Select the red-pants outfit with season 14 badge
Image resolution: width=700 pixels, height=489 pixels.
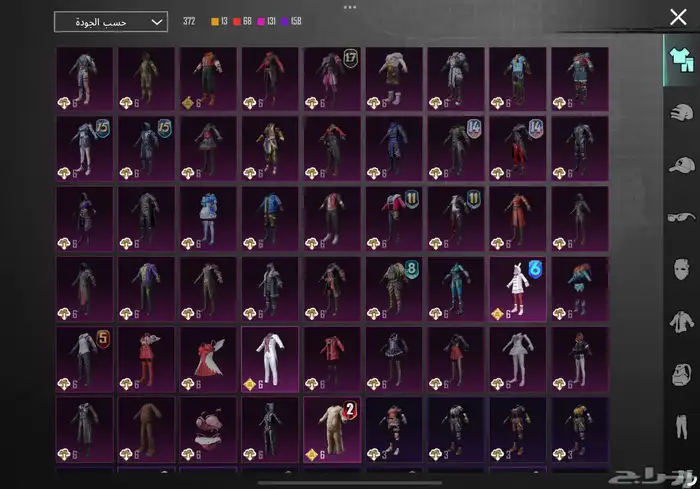[x=518, y=149]
